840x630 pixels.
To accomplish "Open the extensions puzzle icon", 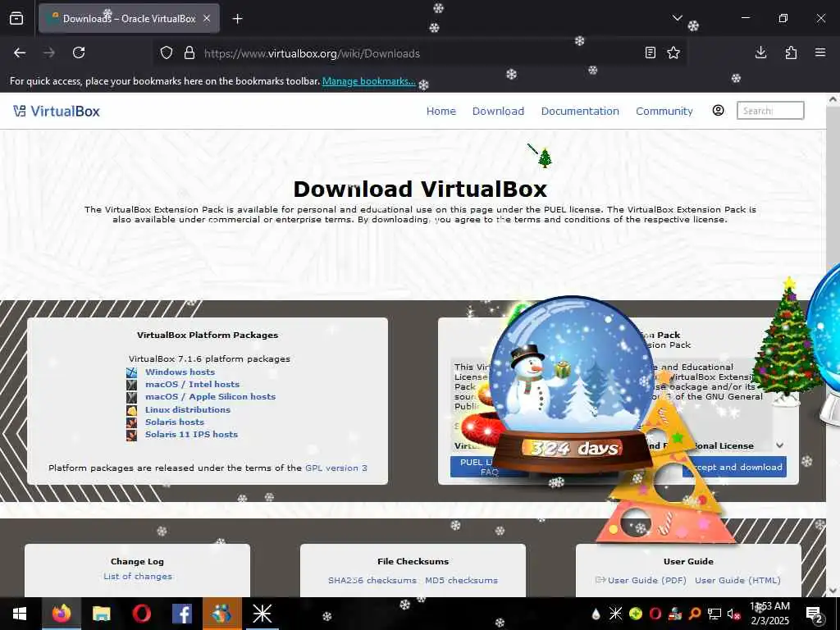I will click(x=791, y=52).
